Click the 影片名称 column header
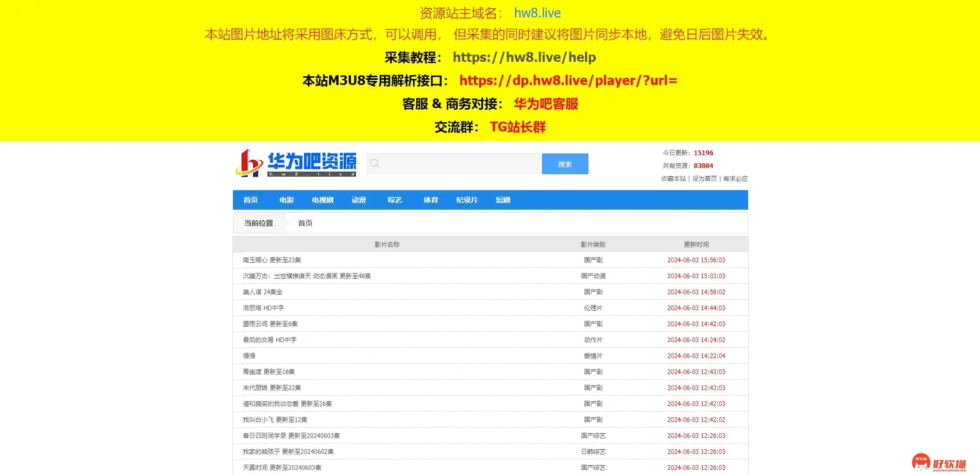This screenshot has height=475, width=980. (387, 245)
